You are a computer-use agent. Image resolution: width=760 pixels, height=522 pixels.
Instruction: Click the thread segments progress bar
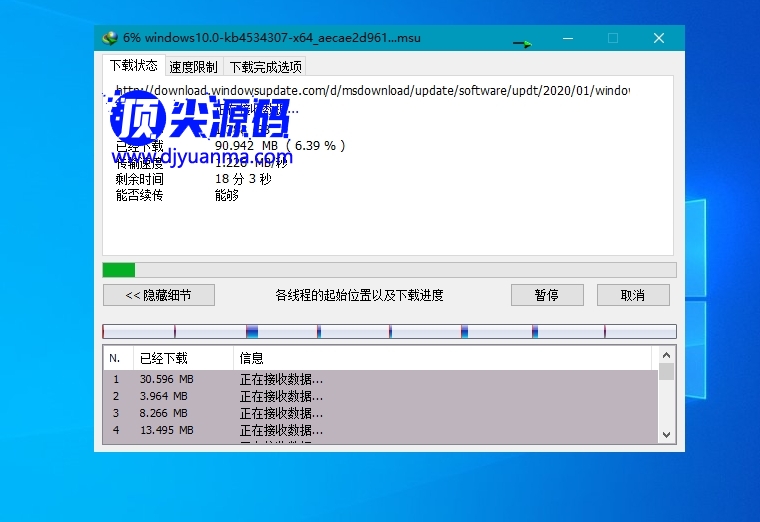[389, 331]
